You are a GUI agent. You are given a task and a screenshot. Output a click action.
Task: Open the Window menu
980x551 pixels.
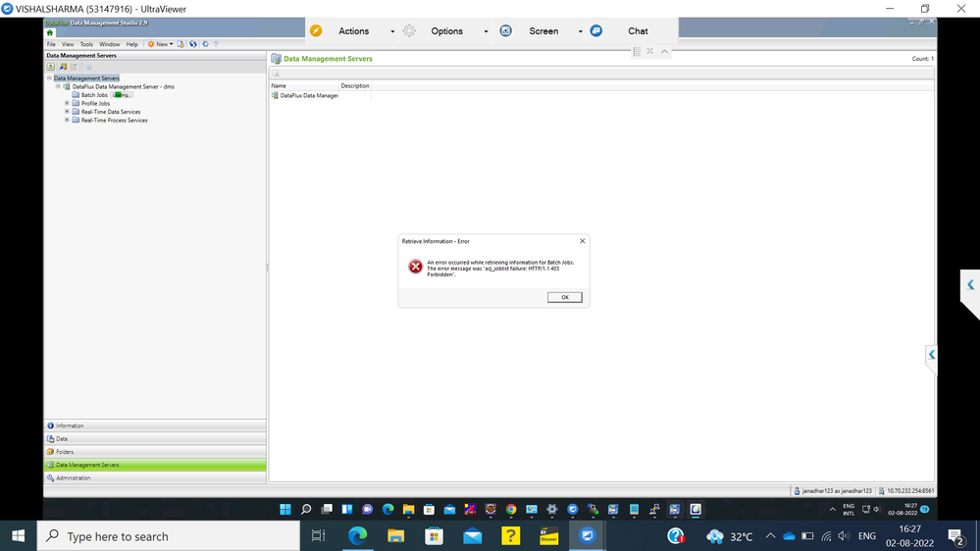click(x=109, y=44)
